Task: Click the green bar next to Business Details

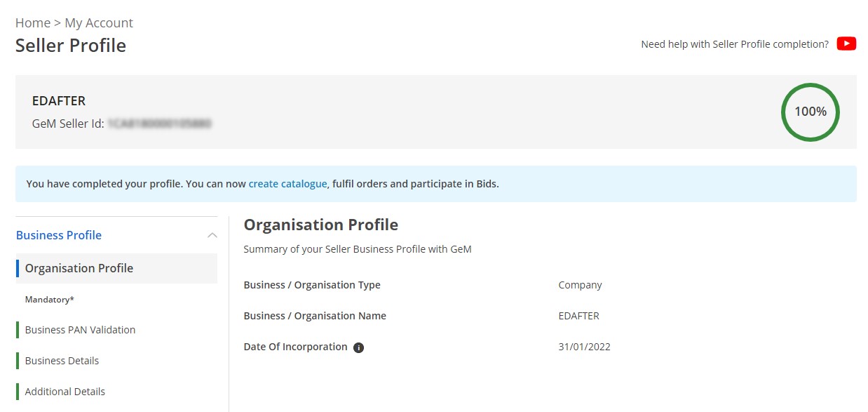Action: click(x=18, y=360)
